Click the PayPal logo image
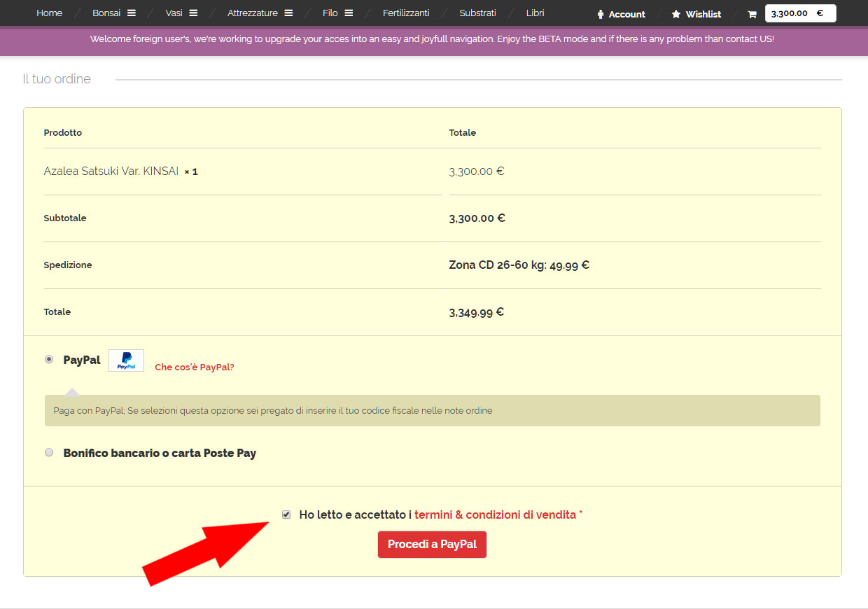 coord(127,360)
